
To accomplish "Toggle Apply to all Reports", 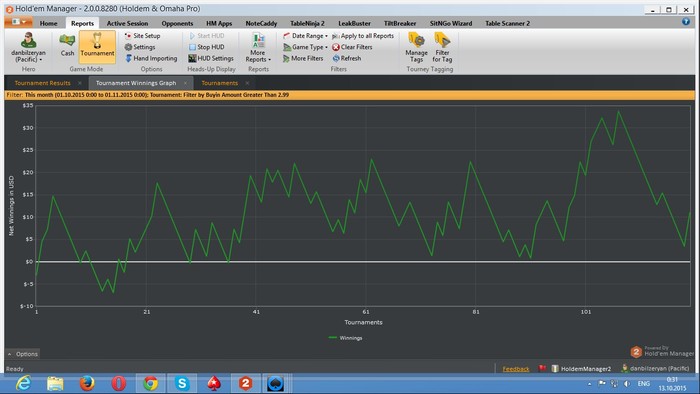I will coord(362,36).
